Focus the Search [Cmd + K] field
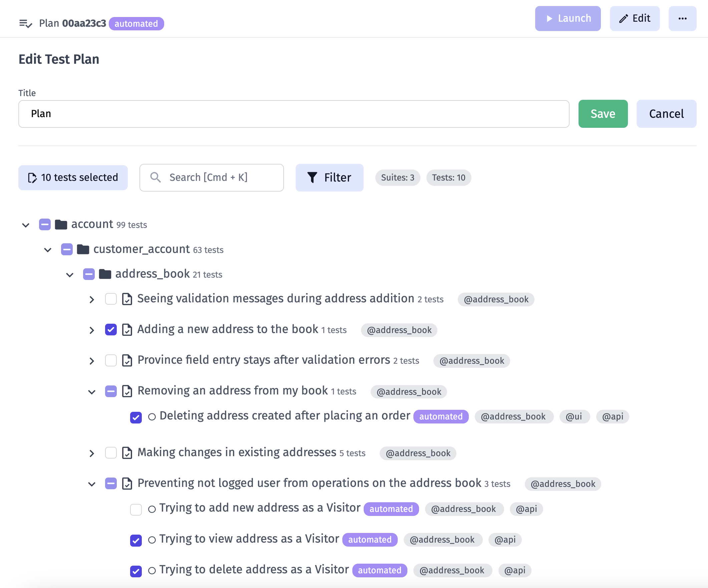This screenshot has height=588, width=708. tap(212, 177)
